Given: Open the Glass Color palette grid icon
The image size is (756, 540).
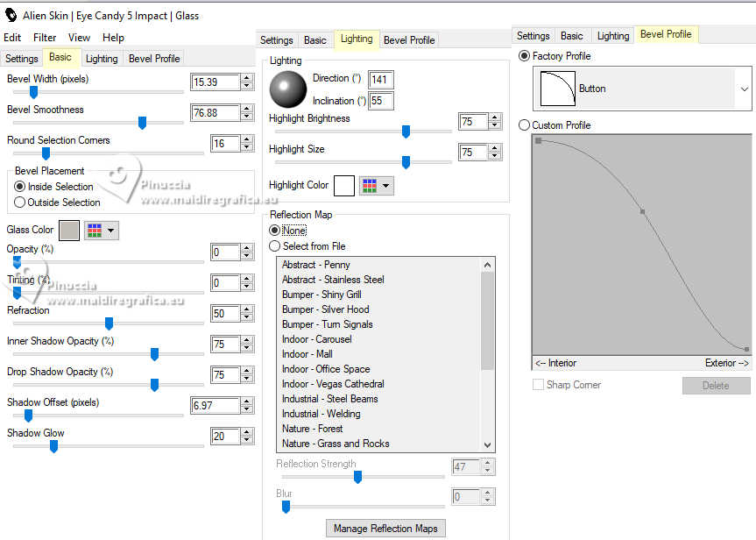Looking at the screenshot, I should pyautogui.click(x=95, y=231).
